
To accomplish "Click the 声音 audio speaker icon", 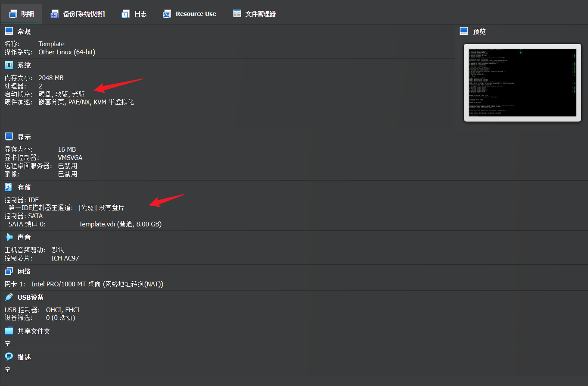I will [x=9, y=237].
